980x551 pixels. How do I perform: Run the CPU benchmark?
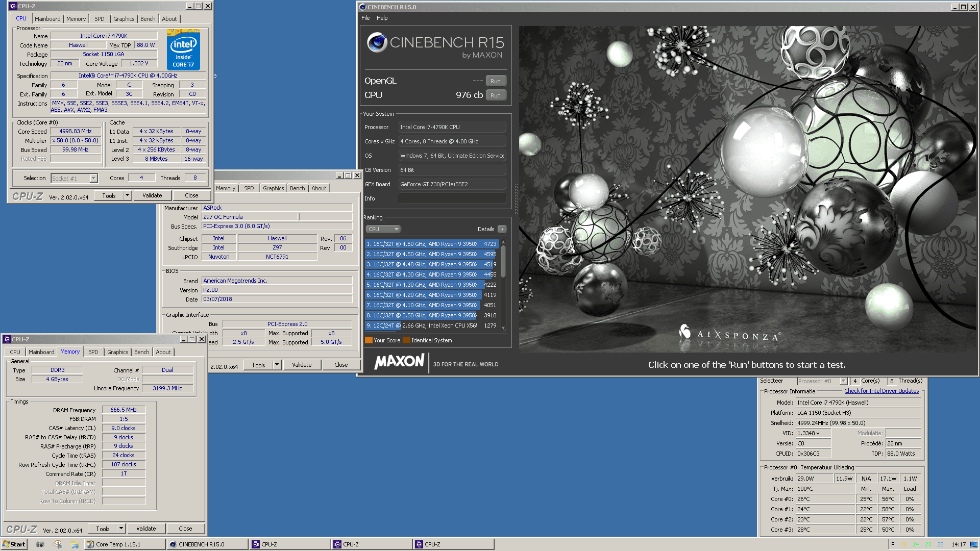(496, 95)
